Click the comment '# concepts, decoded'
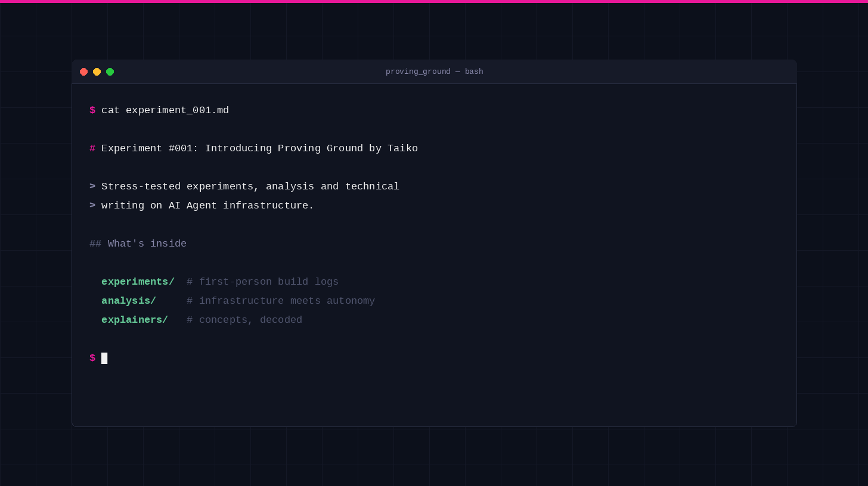The image size is (868, 486). [244, 320]
